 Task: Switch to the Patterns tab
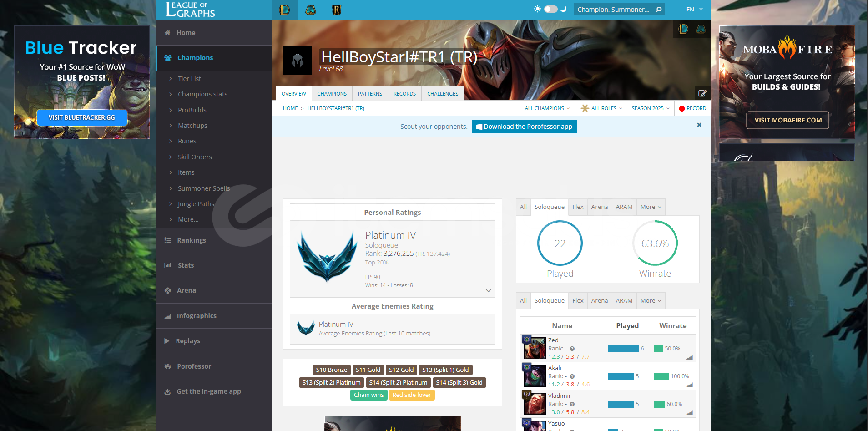click(x=370, y=94)
